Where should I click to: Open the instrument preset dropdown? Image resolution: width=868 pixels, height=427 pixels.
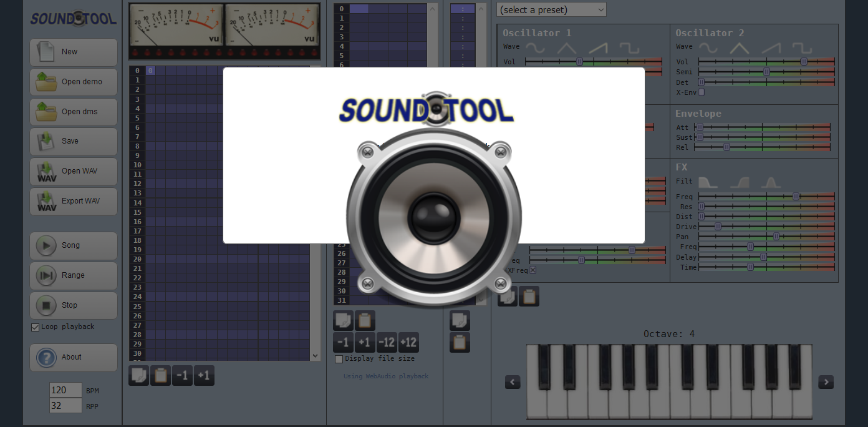(551, 10)
